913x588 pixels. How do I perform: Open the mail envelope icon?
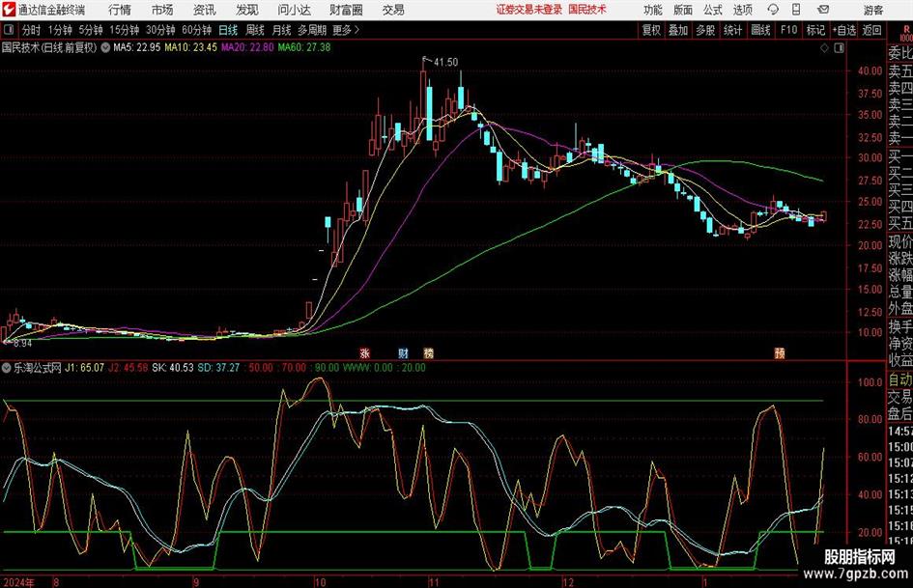tap(823, 10)
